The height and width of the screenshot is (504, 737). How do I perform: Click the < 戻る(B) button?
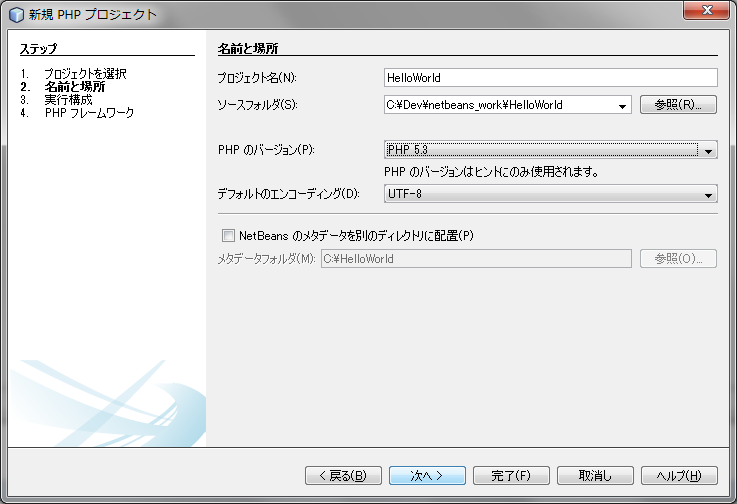pyautogui.click(x=343, y=475)
